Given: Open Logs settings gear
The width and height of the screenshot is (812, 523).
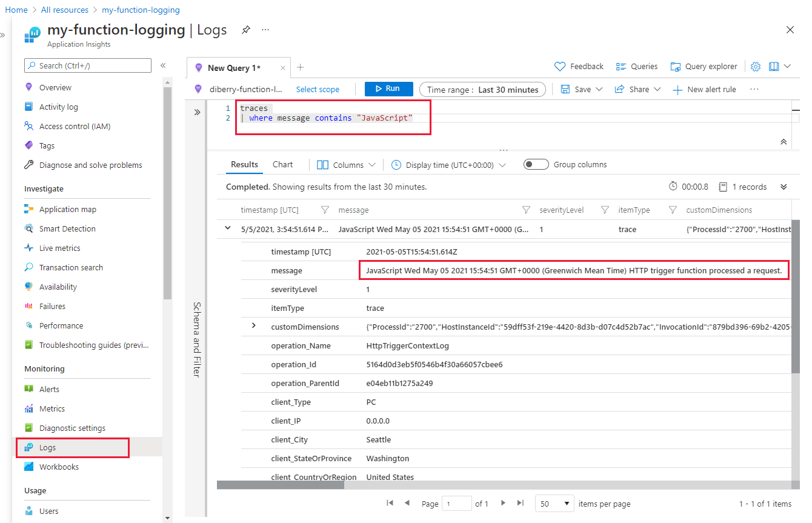Looking at the screenshot, I should pyautogui.click(x=756, y=67).
